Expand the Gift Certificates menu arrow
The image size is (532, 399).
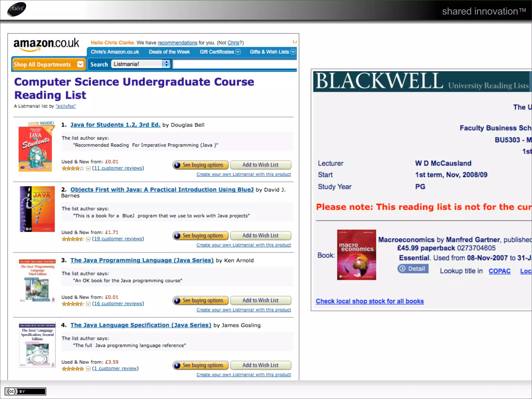[238, 52]
